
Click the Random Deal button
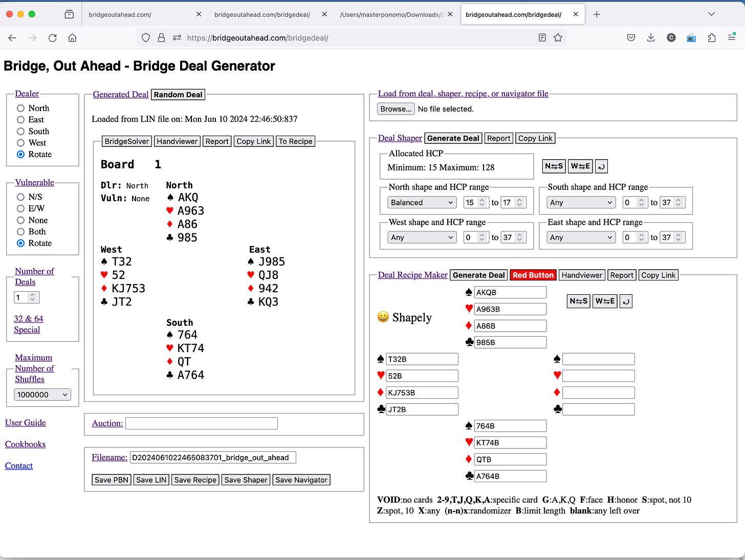(x=179, y=94)
